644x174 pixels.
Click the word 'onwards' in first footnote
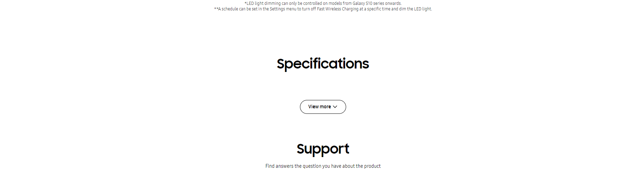coord(393,3)
